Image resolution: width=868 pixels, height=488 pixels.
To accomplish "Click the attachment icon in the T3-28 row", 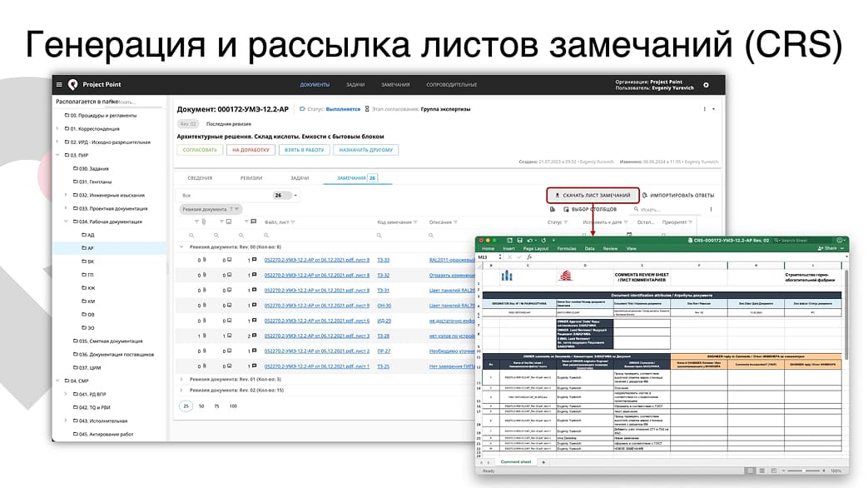I will point(204,336).
